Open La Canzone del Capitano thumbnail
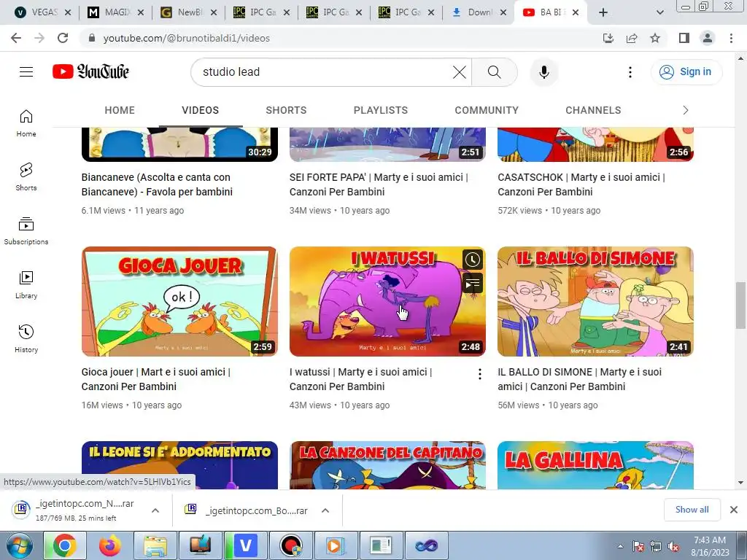The height and width of the screenshot is (560, 747). click(x=388, y=465)
